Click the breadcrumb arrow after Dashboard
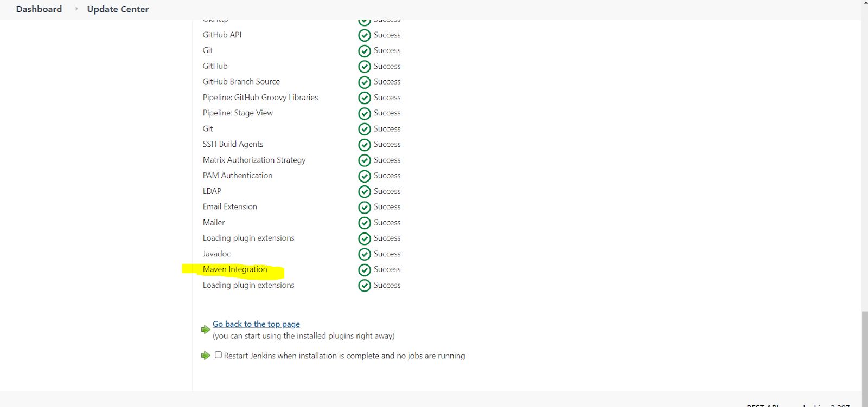The height and width of the screenshot is (407, 868). click(x=76, y=9)
